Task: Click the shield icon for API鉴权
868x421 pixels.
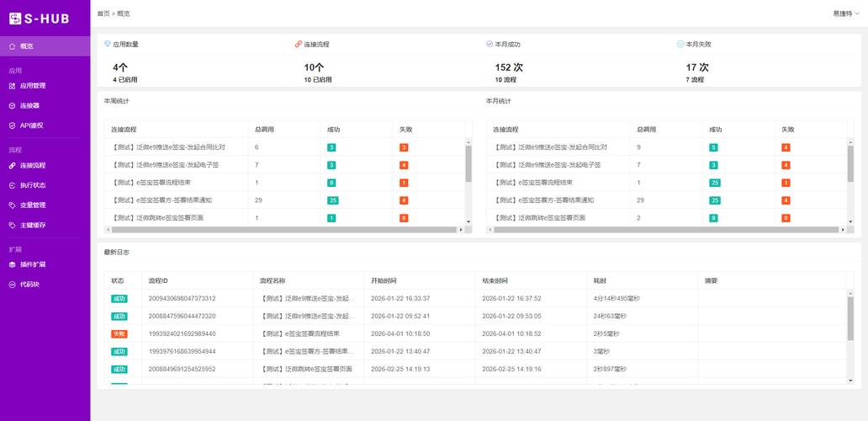Action: 12,125
